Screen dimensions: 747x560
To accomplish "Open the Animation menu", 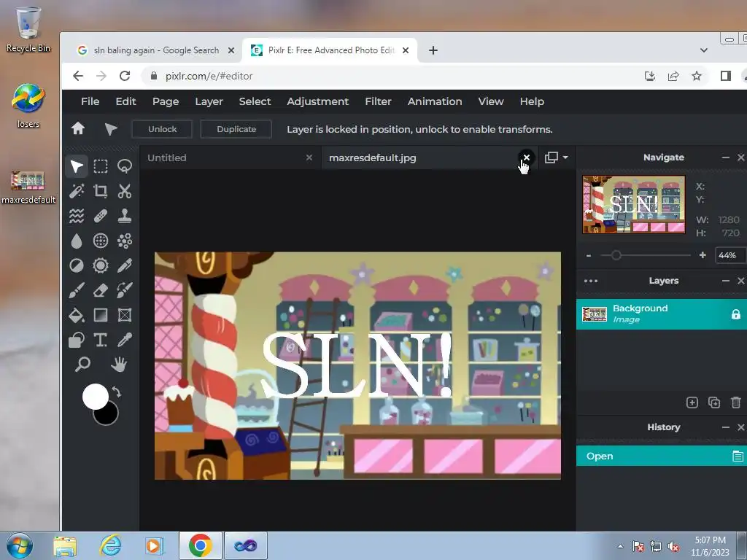I will tap(435, 101).
